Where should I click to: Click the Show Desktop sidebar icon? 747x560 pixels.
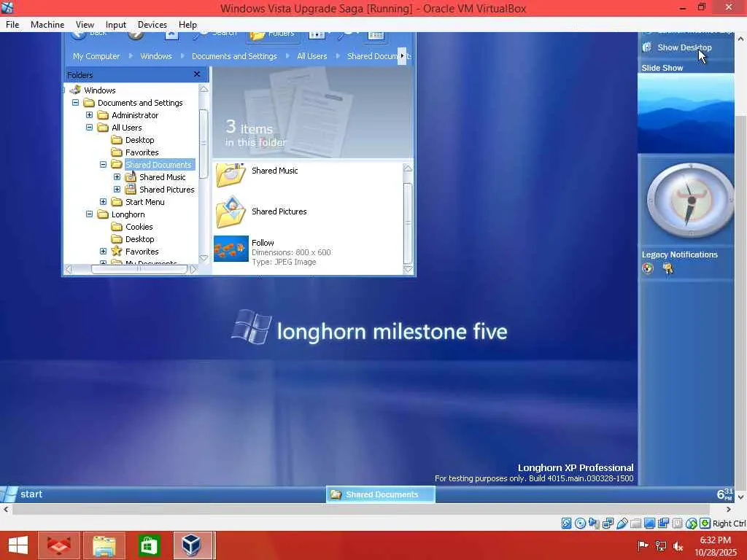tap(647, 47)
